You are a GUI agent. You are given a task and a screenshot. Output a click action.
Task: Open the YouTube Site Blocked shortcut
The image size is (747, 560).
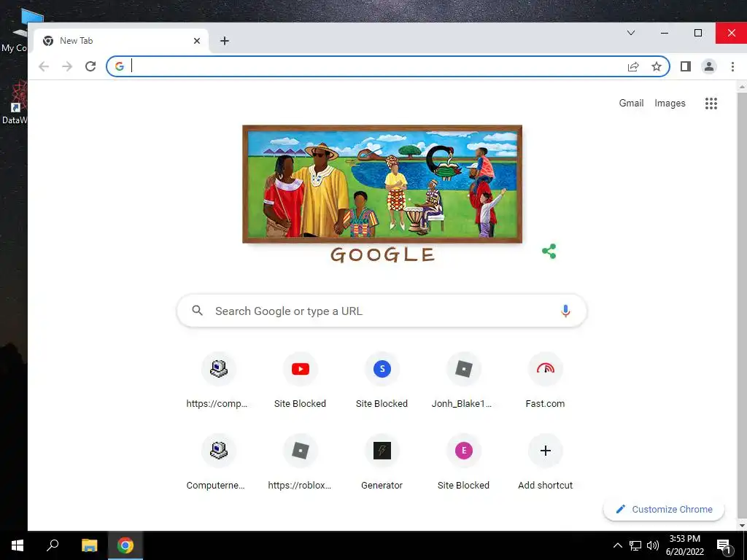coord(300,381)
